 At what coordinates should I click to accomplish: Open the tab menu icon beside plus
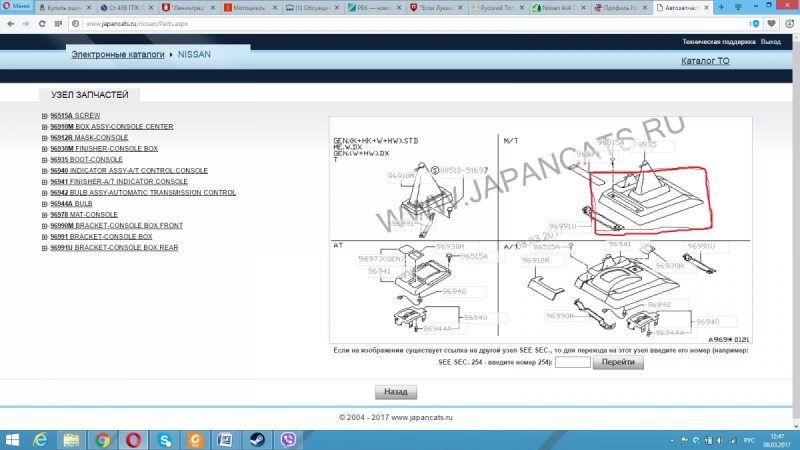point(738,7)
